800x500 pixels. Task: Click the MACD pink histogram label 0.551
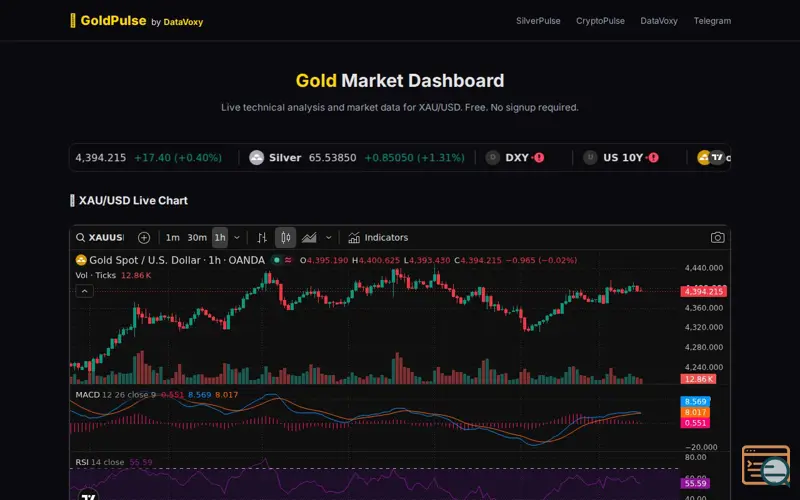click(x=695, y=423)
